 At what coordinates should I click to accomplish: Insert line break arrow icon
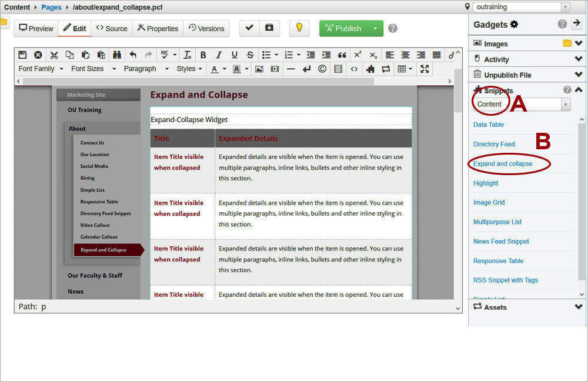coord(307,69)
